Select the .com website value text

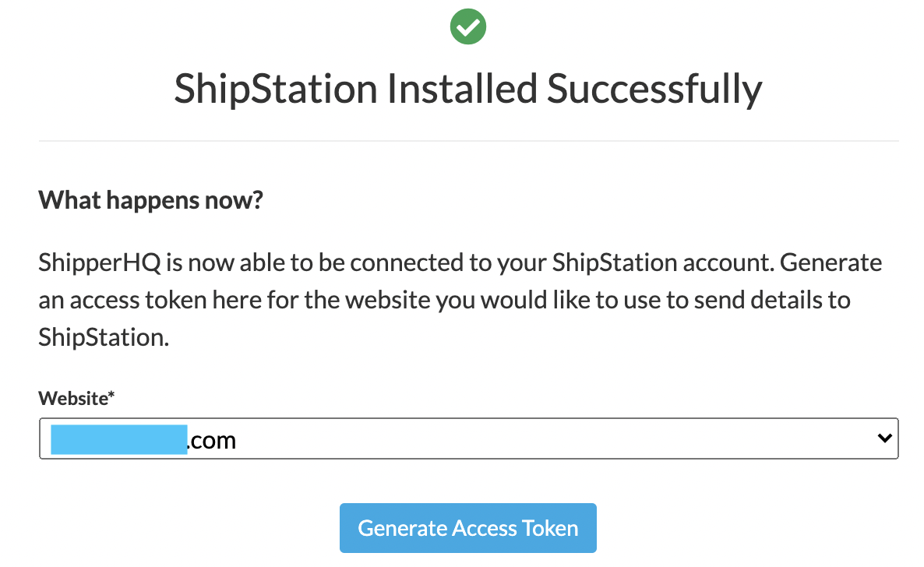pos(212,441)
